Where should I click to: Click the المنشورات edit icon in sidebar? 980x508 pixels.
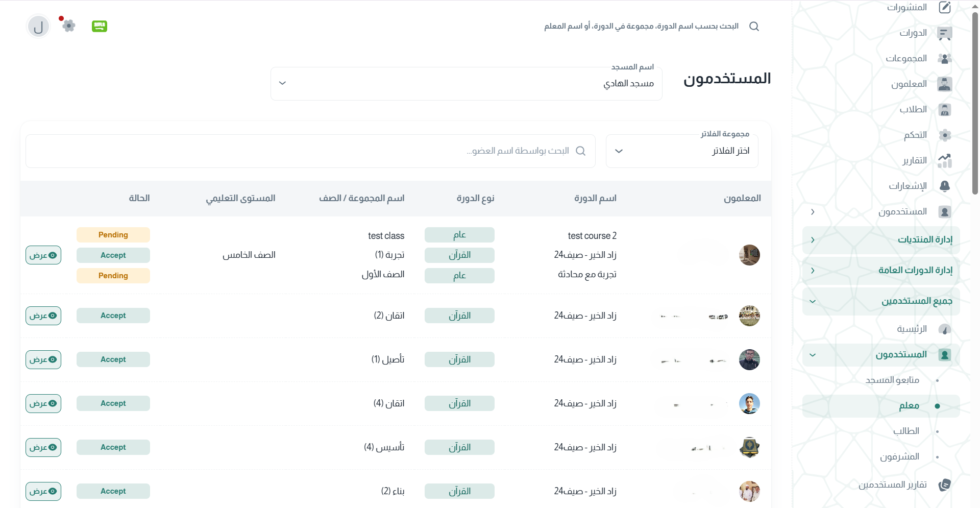945,8
